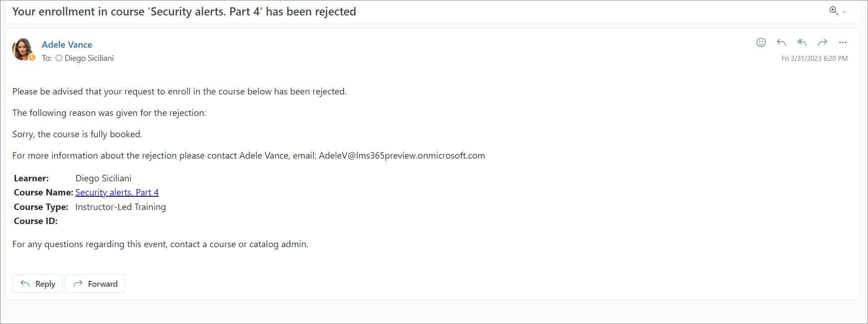Viewport: 868px width, 324px height.
Task: Click the zoom magnifier icon
Action: pos(833,11)
